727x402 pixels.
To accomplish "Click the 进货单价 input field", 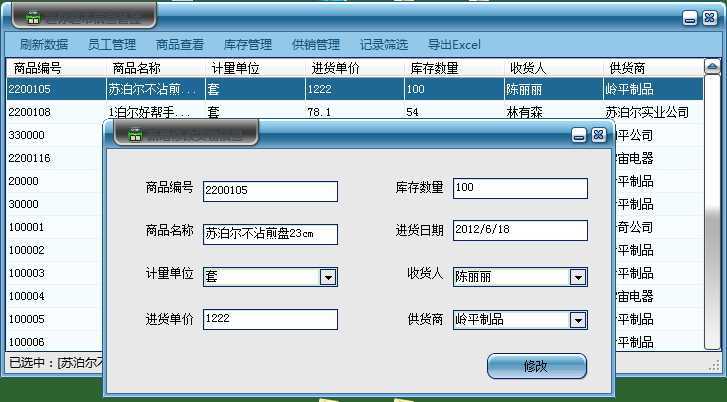I will 270,319.
